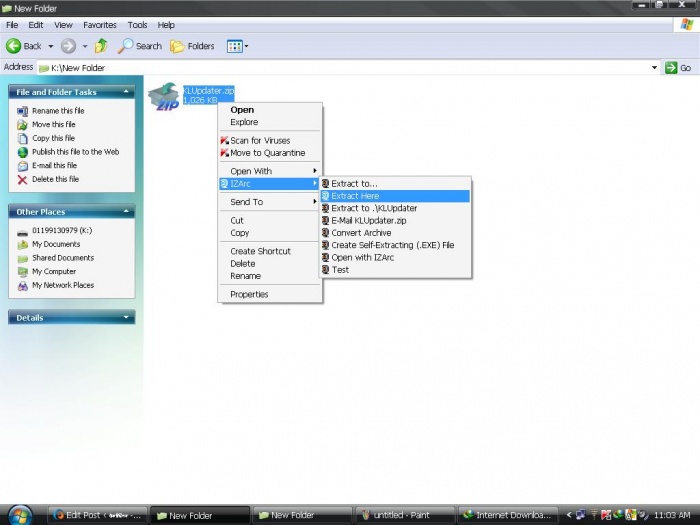Image resolution: width=700 pixels, height=525 pixels.
Task: Open the Views toolbar button
Action: coord(238,46)
